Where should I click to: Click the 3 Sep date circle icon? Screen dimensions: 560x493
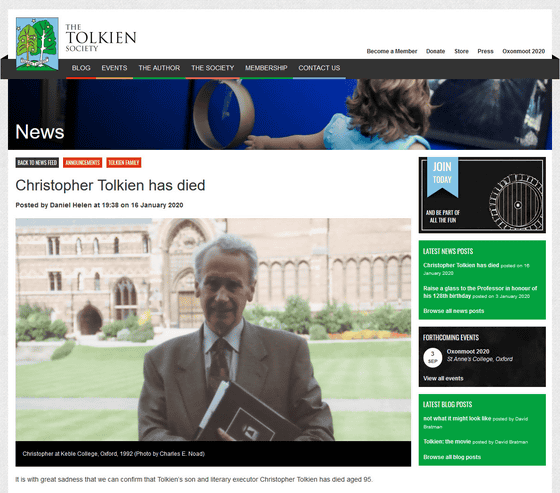[432, 358]
